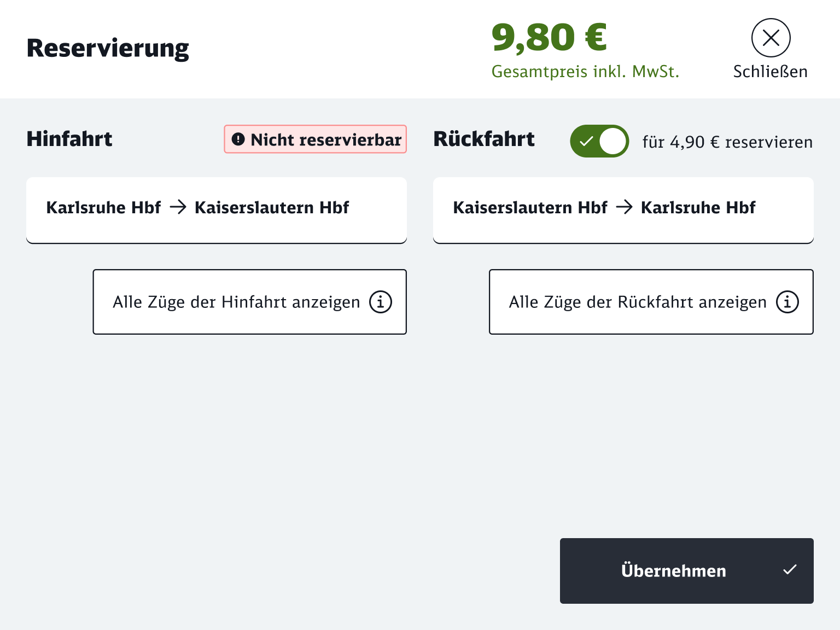This screenshot has height=630, width=840.
Task: Click the X icon above Schließen
Action: (771, 38)
